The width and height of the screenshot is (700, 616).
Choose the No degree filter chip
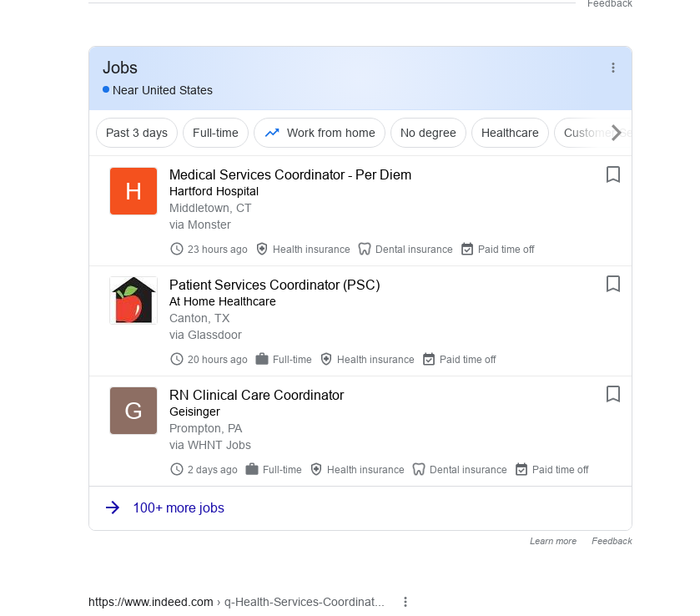click(428, 133)
